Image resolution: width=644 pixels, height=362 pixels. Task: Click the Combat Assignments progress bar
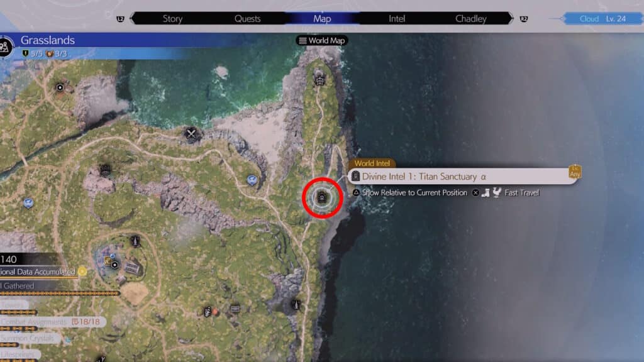[x=18, y=329]
